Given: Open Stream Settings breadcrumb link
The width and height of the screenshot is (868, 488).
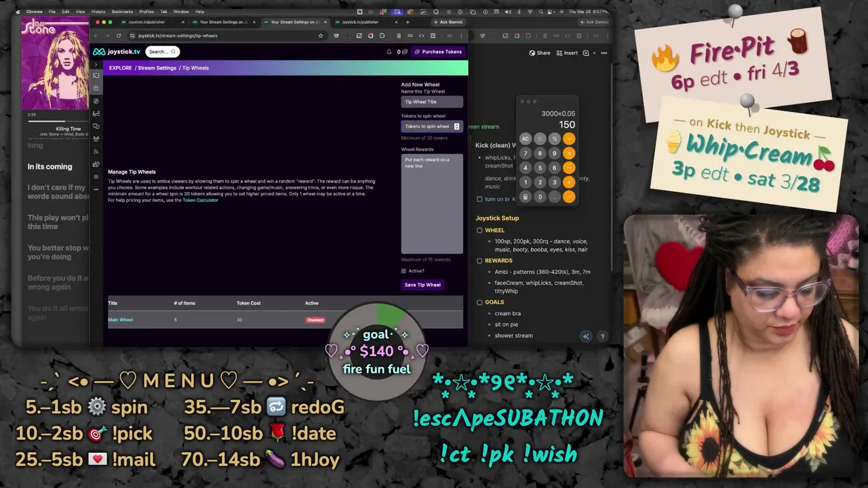Looking at the screenshot, I should click(x=157, y=68).
